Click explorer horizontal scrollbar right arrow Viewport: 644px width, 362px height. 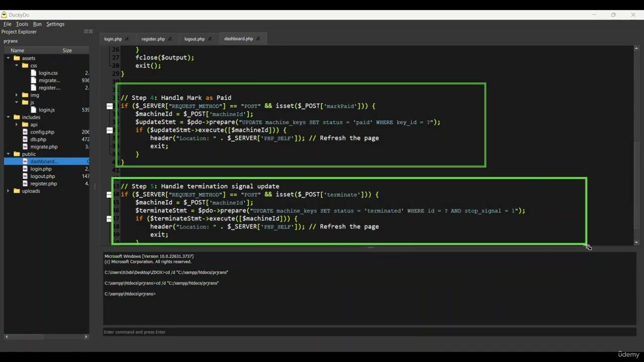(x=86, y=337)
